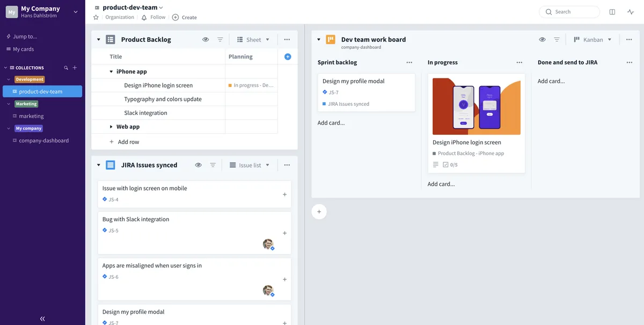Open the Design my profile modal kanban card
Viewport: 644px width, 325px height.
pyautogui.click(x=367, y=92)
